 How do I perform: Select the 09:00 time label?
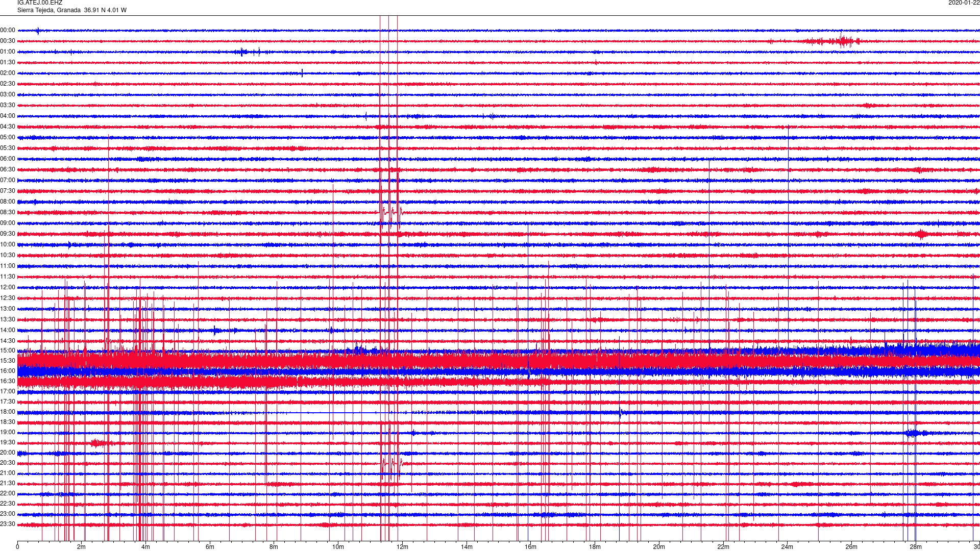pyautogui.click(x=8, y=223)
